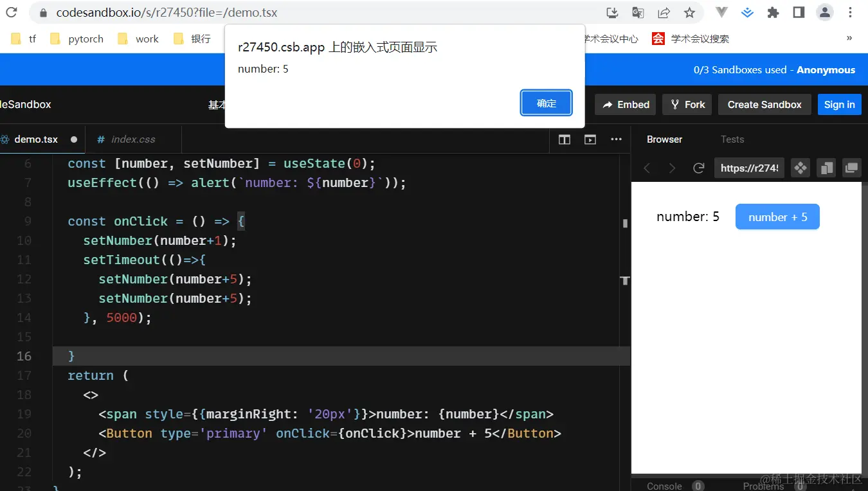Click the editor preview toggle icon
This screenshot has width=868, height=491.
pyautogui.click(x=590, y=139)
